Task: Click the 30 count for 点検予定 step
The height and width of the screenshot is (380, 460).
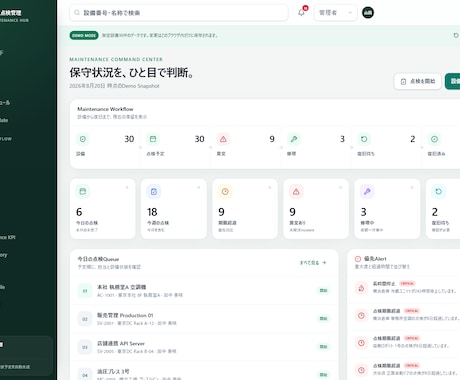Action: coord(199,139)
